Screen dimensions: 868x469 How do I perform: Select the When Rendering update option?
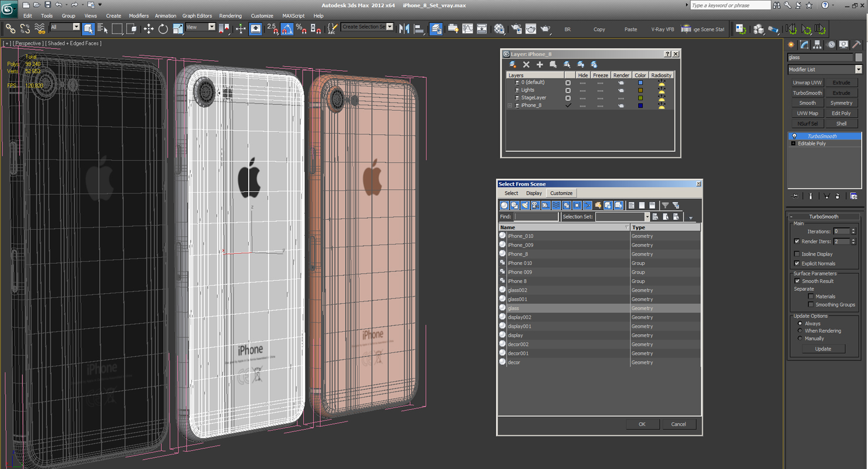coord(800,331)
